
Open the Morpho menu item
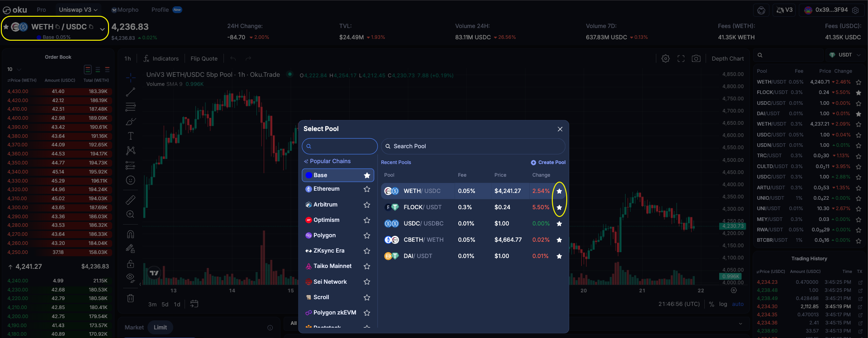(125, 9)
